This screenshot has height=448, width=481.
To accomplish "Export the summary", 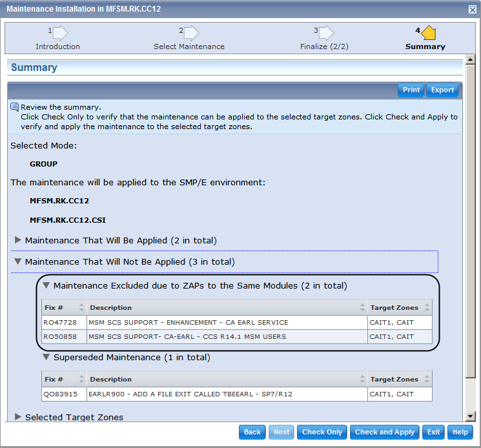I will click(442, 90).
